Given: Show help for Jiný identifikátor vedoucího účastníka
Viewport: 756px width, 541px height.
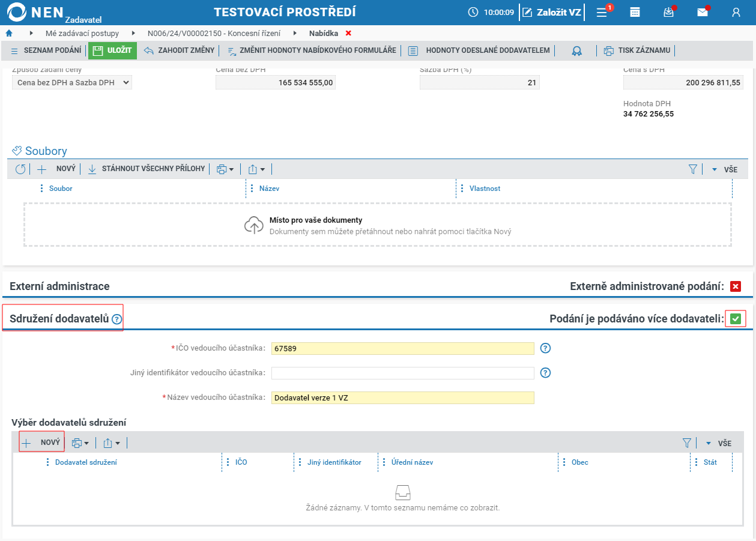Looking at the screenshot, I should 545,373.
